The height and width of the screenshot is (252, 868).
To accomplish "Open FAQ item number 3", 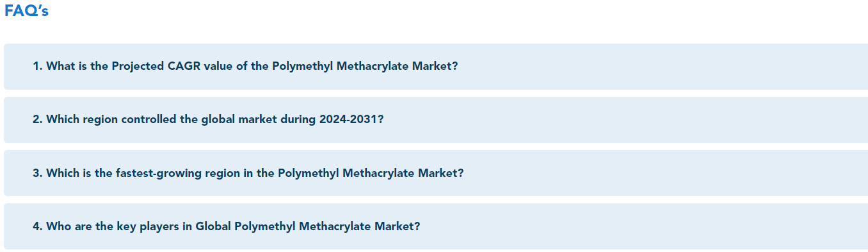I will point(435,173).
